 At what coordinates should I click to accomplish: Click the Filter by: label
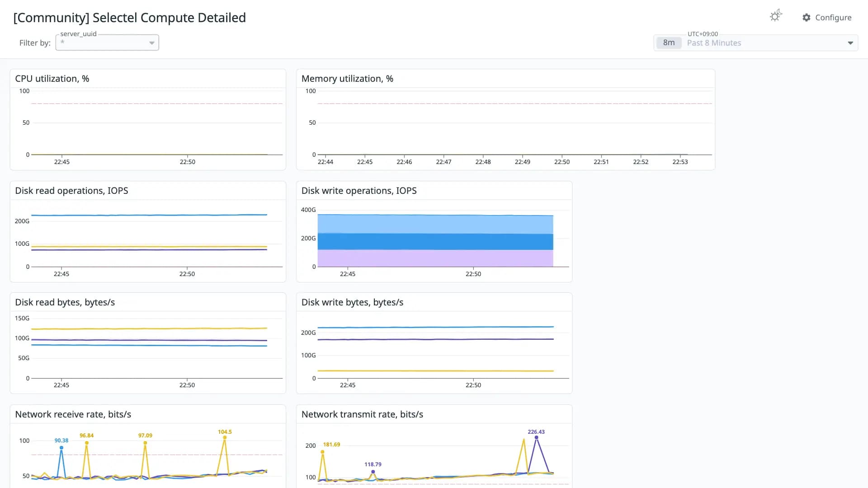35,43
